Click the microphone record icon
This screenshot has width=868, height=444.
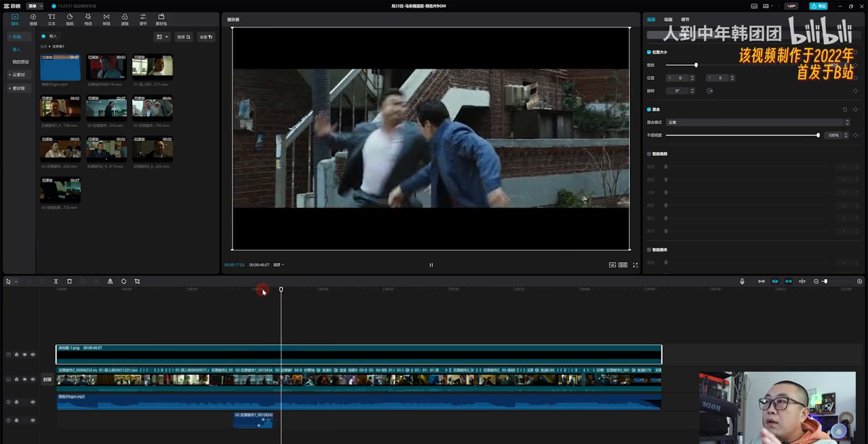pos(742,281)
